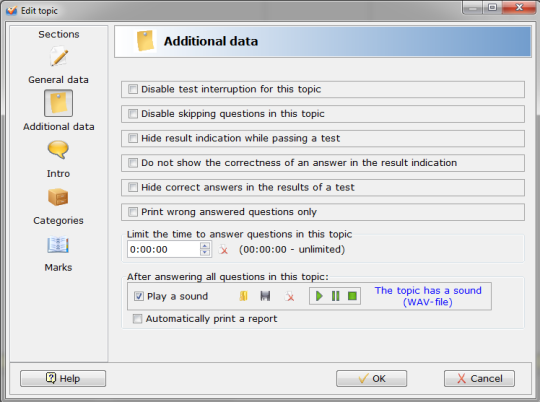Uncheck the Play a sound checkbox

click(x=139, y=296)
